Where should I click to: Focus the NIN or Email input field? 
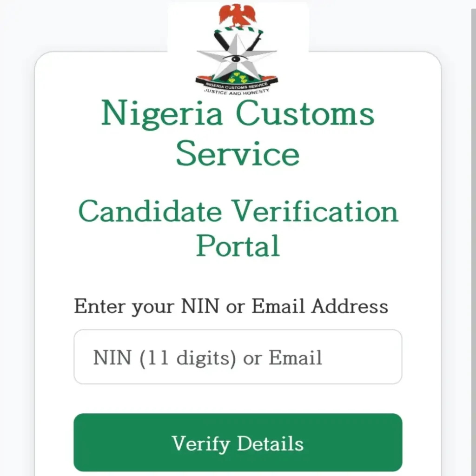pos(238,357)
